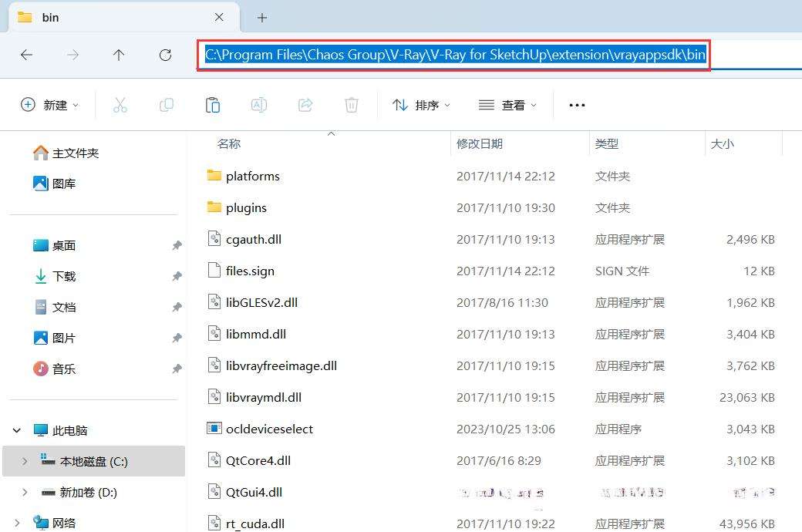The image size is (802, 532).
Task: Click the Cut scissors icon
Action: coord(120,105)
